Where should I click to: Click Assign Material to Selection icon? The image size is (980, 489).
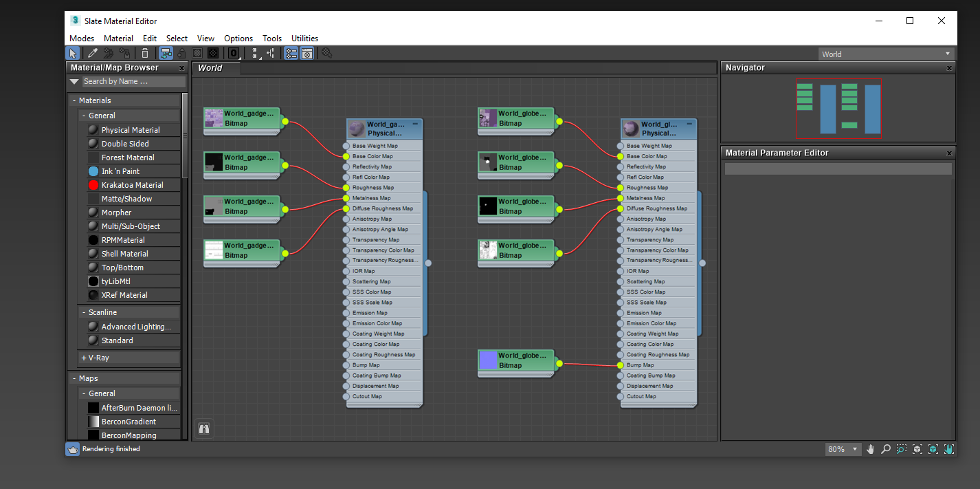(124, 53)
